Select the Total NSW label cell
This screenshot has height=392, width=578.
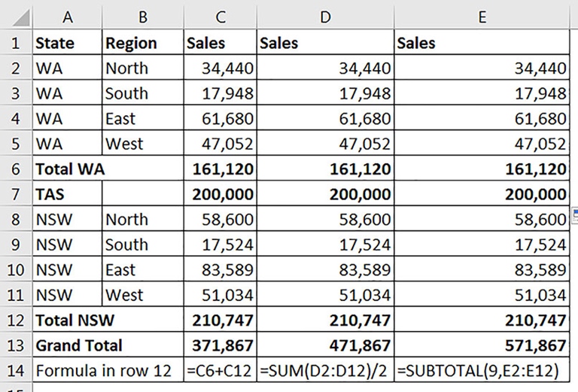coord(108,320)
